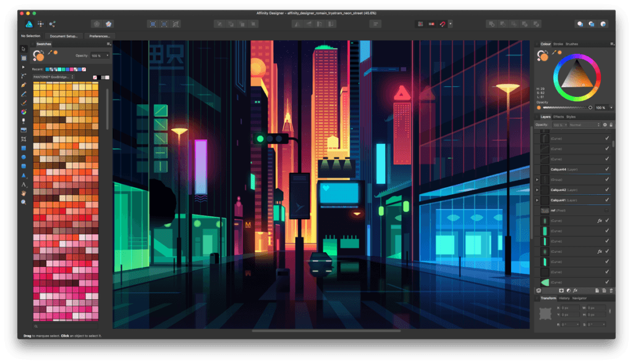Select the Fill gradient tool
Screen dimensions: 633x364
tap(23, 112)
